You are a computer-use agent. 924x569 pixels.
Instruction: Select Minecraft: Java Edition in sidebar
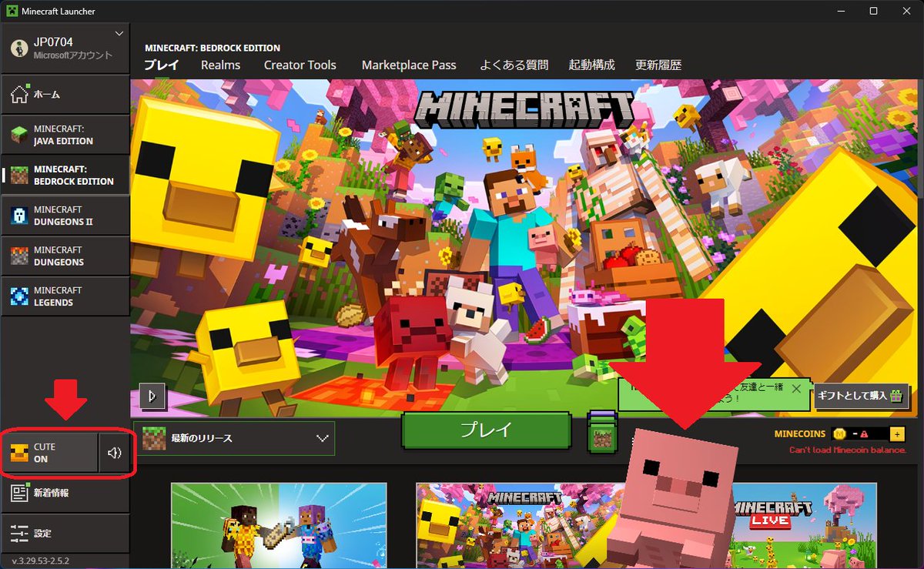point(65,135)
